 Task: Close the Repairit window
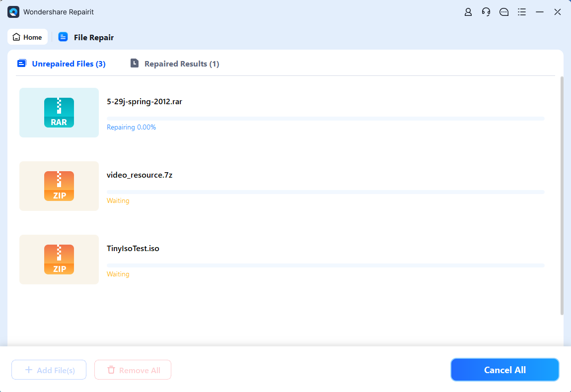click(557, 12)
